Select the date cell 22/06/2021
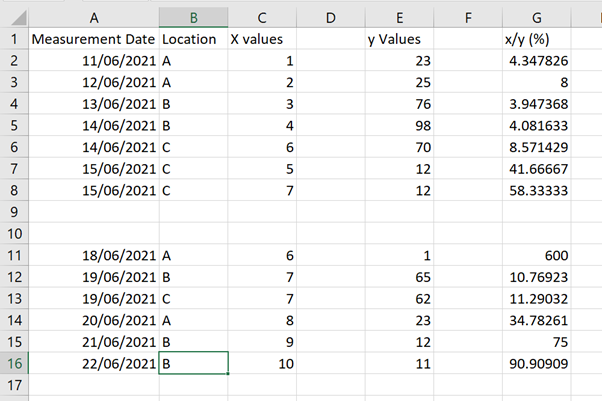Viewport: 602px width, 401px height. 94,363
